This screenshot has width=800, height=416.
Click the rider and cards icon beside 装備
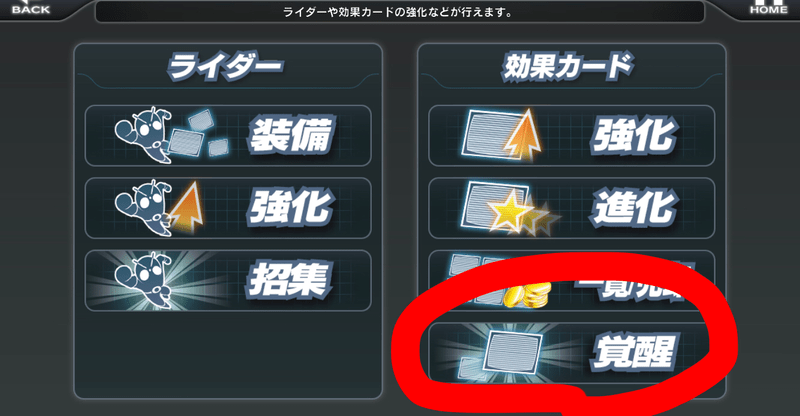pos(171,135)
